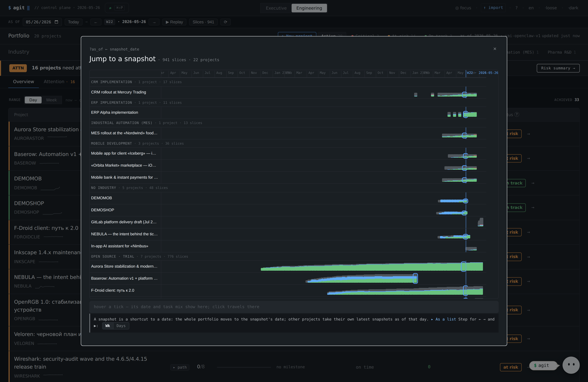
Task: Set the range to Week
Action: pyautogui.click(x=51, y=100)
